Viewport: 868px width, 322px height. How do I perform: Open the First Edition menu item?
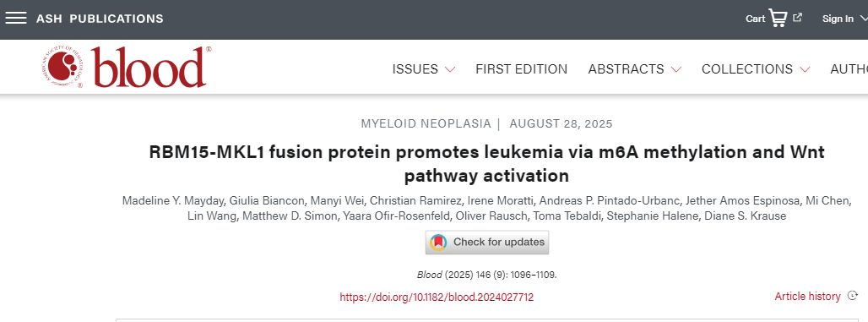pos(522,69)
